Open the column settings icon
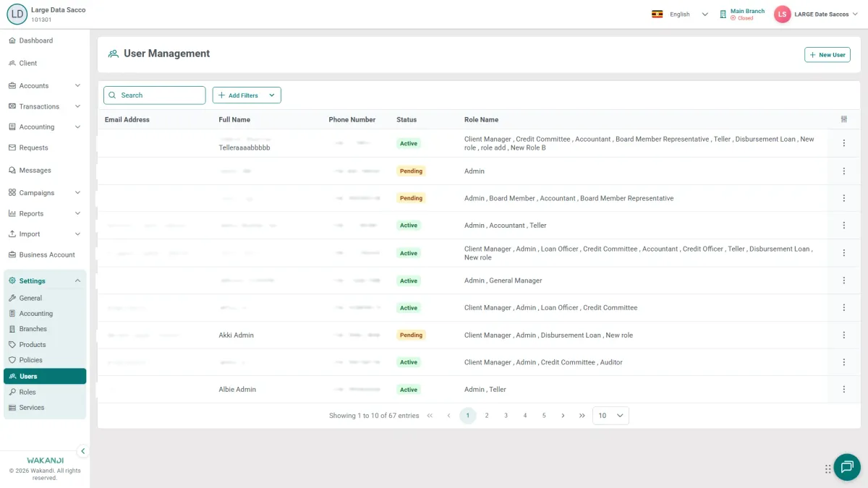The height and width of the screenshot is (488, 868). tap(844, 119)
